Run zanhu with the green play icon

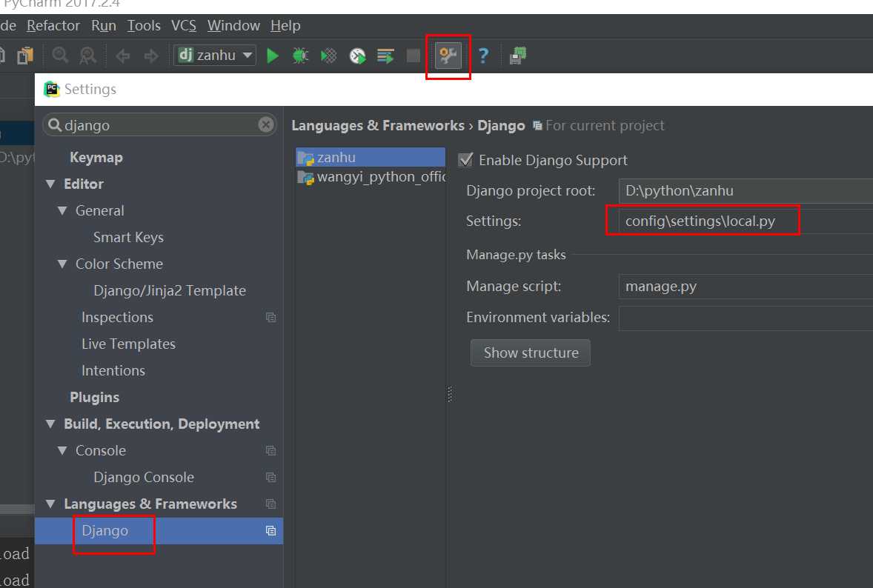[x=273, y=56]
